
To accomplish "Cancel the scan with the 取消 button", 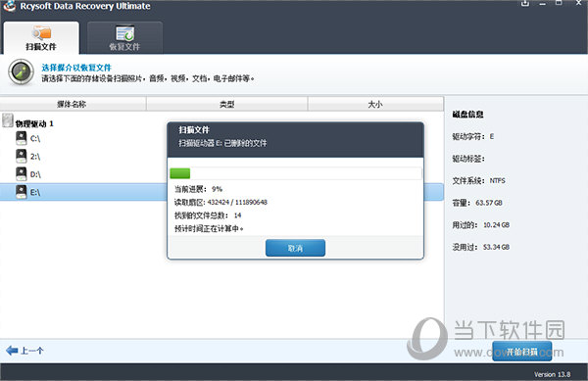I will 295,248.
